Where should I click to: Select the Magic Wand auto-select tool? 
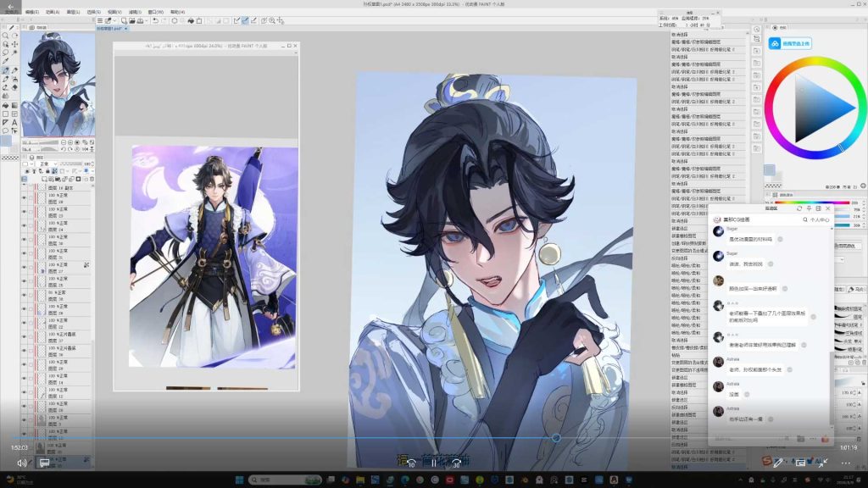point(14,53)
